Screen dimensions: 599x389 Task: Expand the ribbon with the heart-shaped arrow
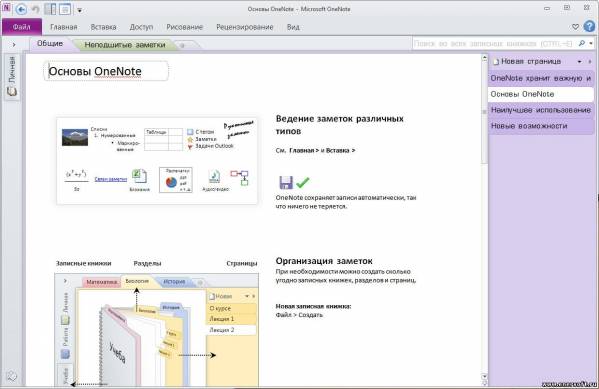(x=575, y=27)
